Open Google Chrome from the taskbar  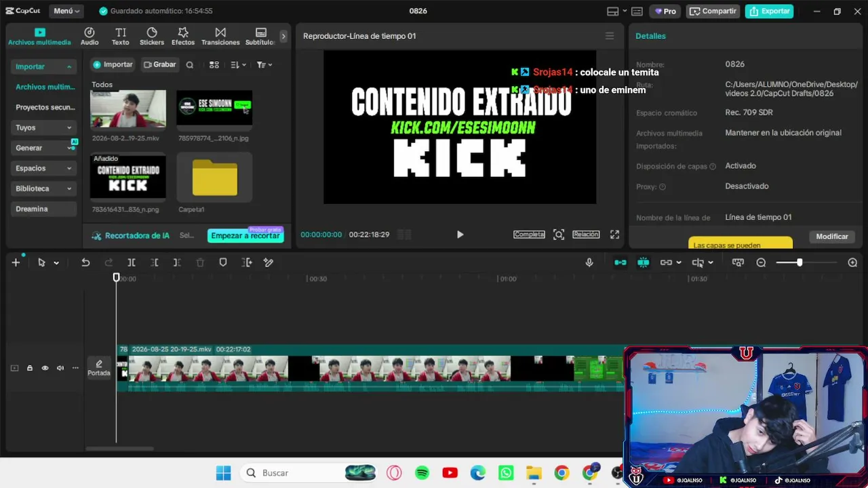[561, 473]
